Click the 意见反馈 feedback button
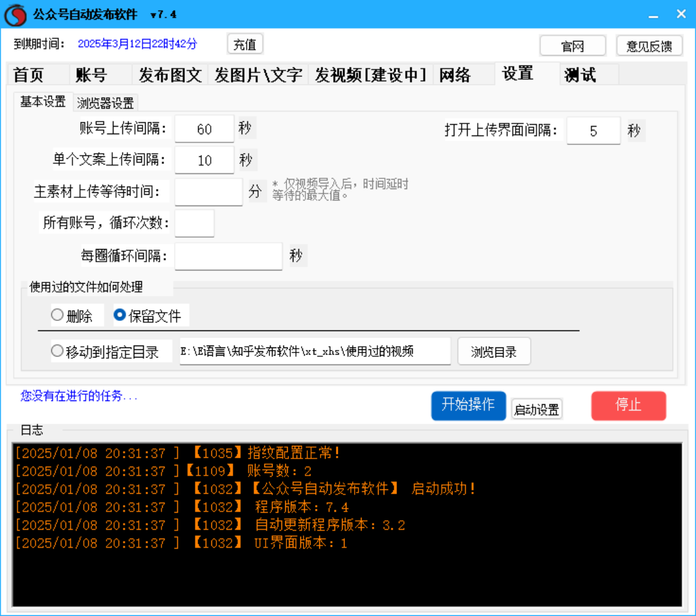 point(649,46)
